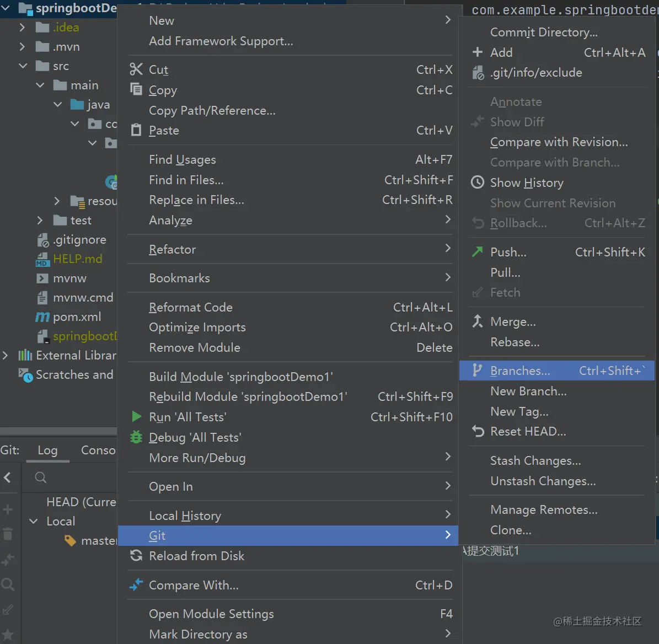The width and height of the screenshot is (659, 644).
Task: Expand the .idea folder
Action: (x=22, y=28)
